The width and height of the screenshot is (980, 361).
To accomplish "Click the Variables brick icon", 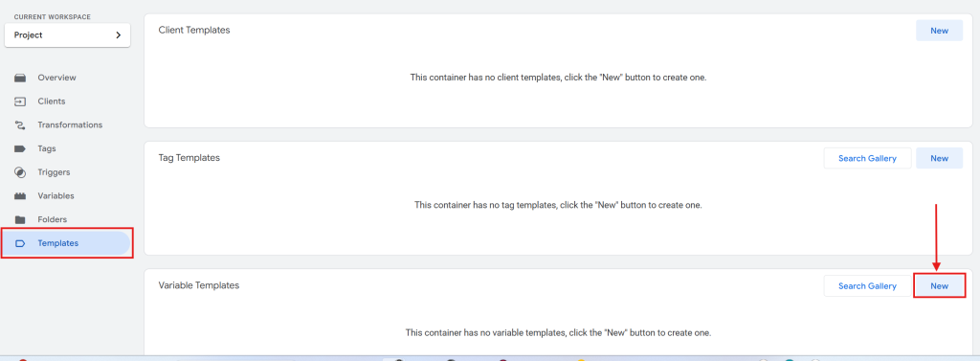I will point(20,196).
